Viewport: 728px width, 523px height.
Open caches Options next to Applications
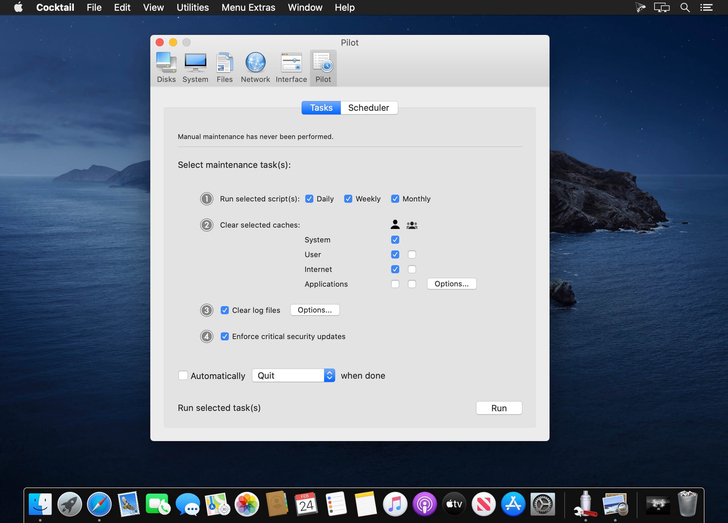point(451,284)
